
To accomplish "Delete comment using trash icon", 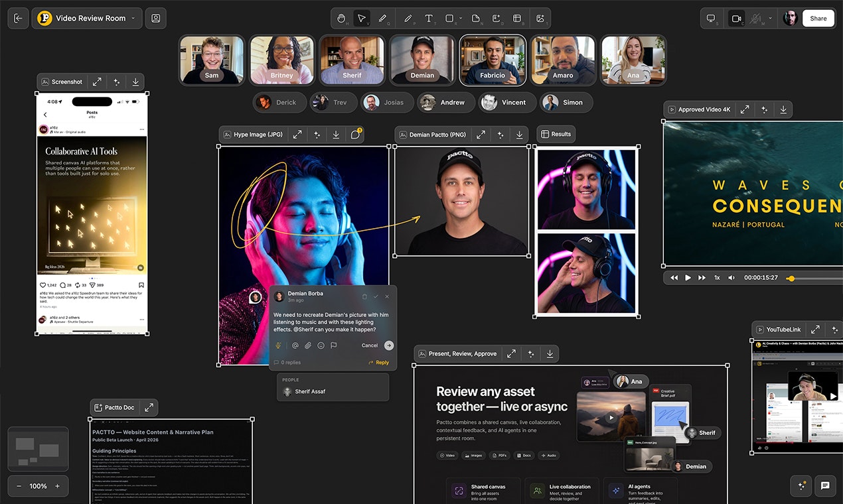I will pos(364,296).
